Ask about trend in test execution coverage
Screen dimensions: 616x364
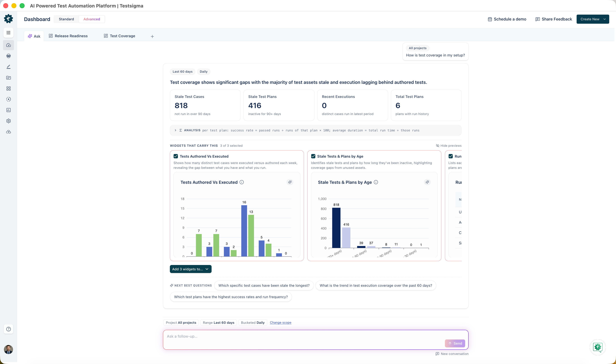[376, 285]
